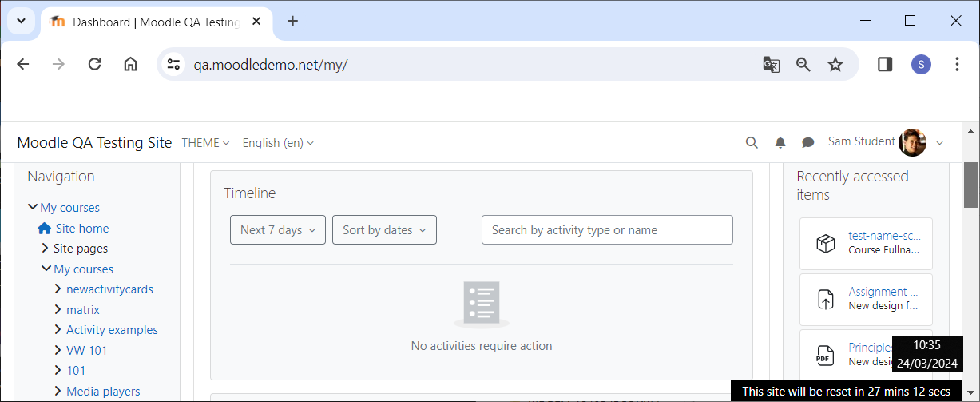The width and height of the screenshot is (980, 402).
Task: Open the Next 7 days filter dropdown
Action: (278, 230)
